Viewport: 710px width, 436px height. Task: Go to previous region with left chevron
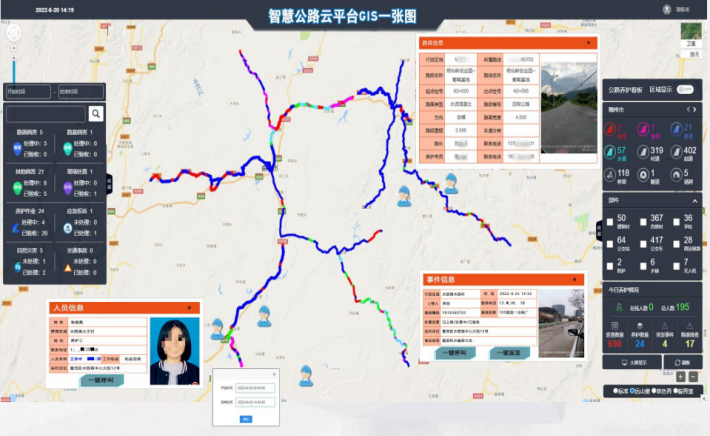688,110
